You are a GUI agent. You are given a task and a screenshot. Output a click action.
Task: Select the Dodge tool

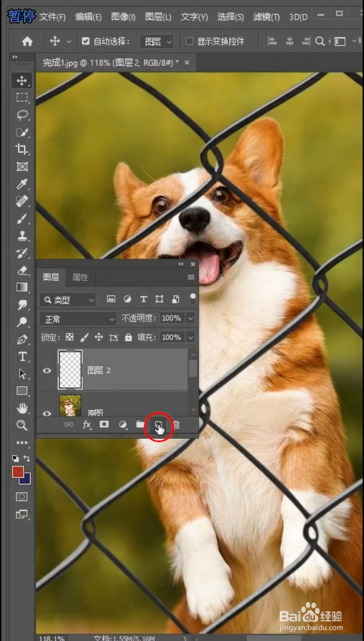click(22, 322)
